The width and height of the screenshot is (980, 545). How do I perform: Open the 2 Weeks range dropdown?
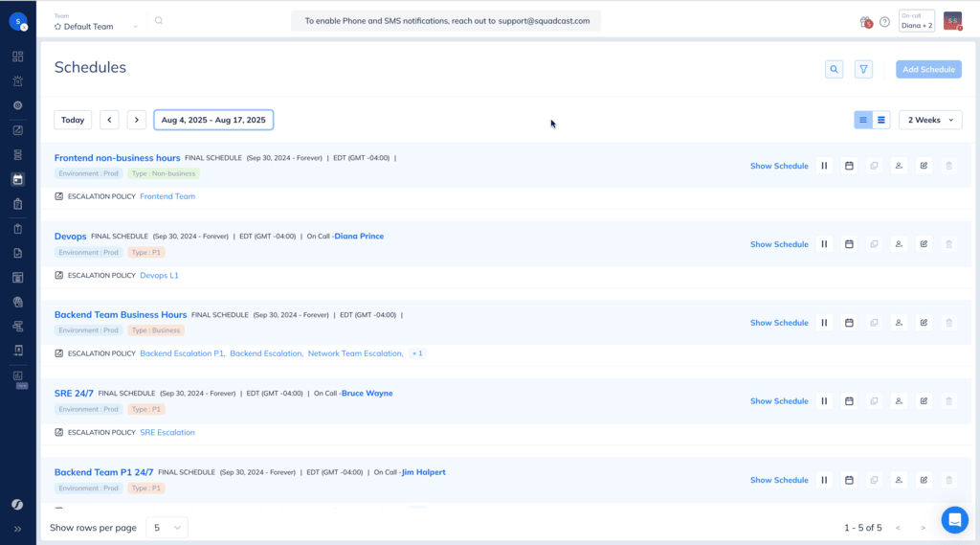click(930, 120)
